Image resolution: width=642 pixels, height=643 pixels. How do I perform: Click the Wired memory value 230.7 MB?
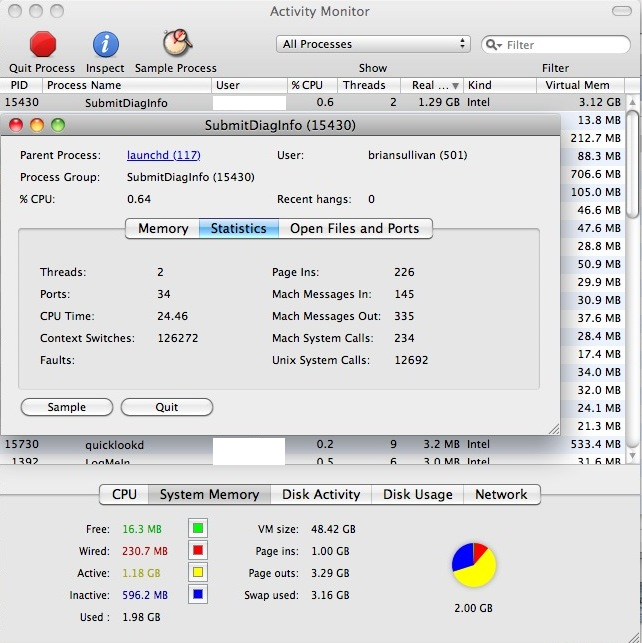click(145, 551)
